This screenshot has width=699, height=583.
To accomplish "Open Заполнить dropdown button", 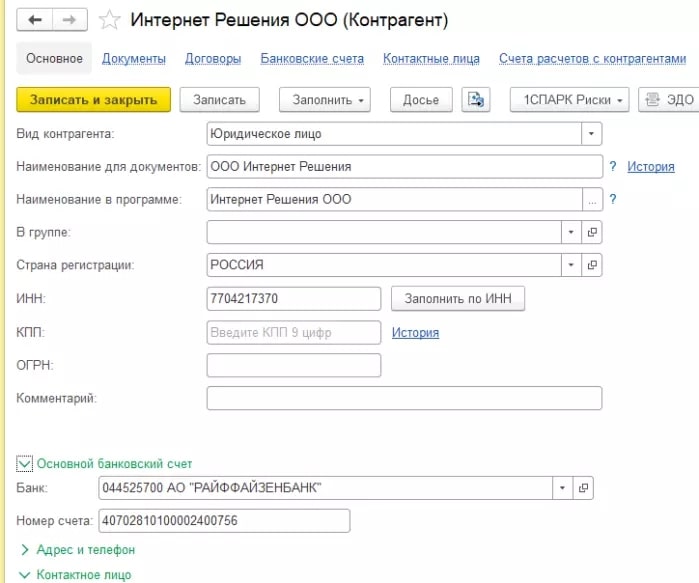I will 325,99.
